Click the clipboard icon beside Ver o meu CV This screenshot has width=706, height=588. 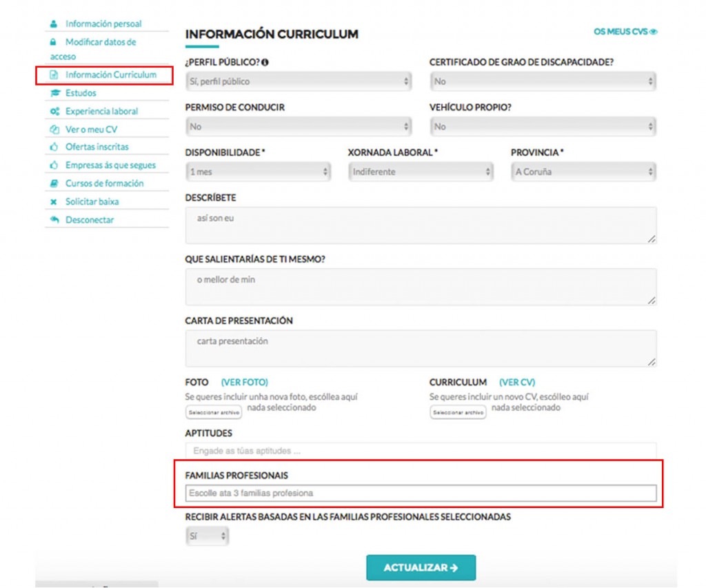point(54,130)
